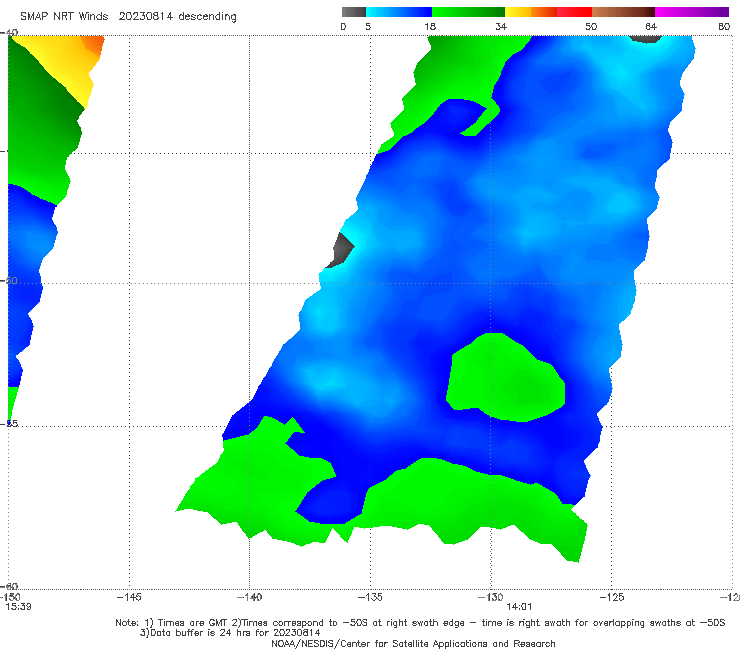Viewport: 740px width, 650px height.
Task: Click the blue segment of the wind color bar
Action: pos(399,12)
